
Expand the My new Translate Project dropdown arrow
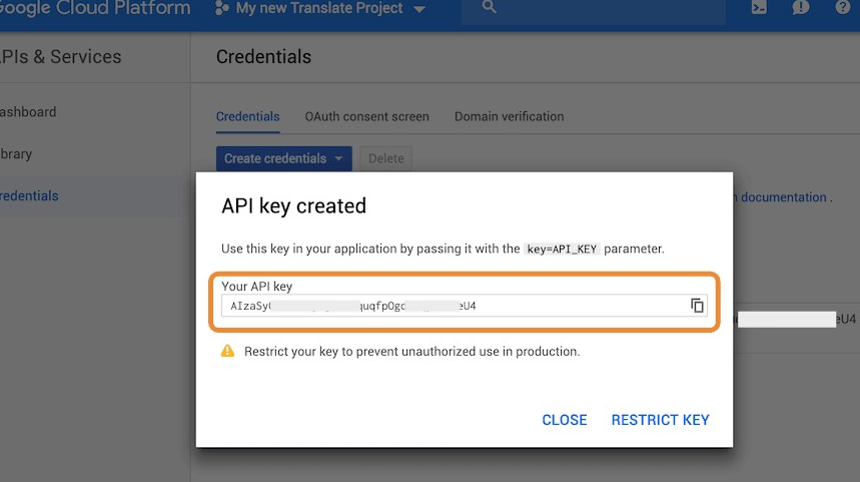point(419,10)
